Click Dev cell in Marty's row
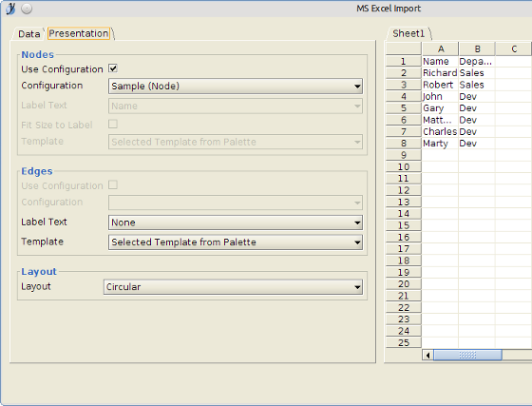 point(477,144)
